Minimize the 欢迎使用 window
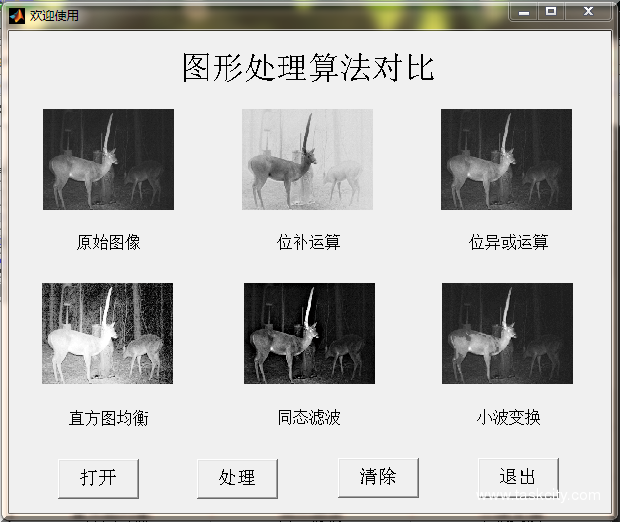Image resolution: width=620 pixels, height=522 pixels. (524, 11)
